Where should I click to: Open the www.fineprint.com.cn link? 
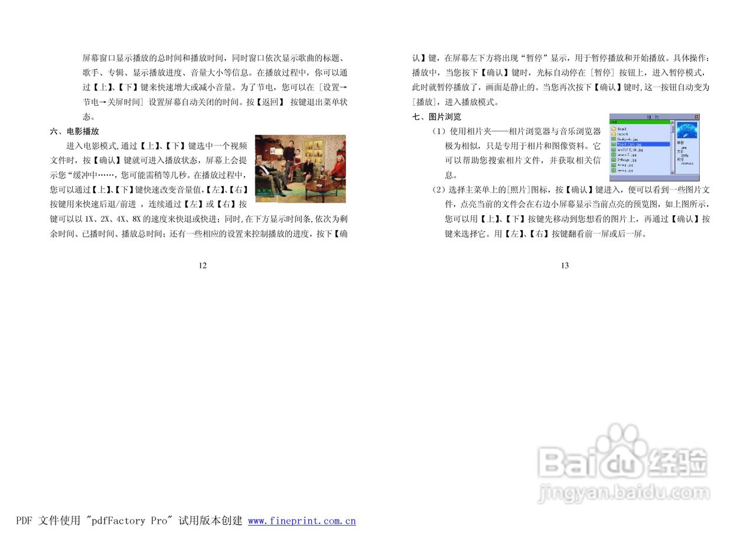pyautogui.click(x=302, y=521)
